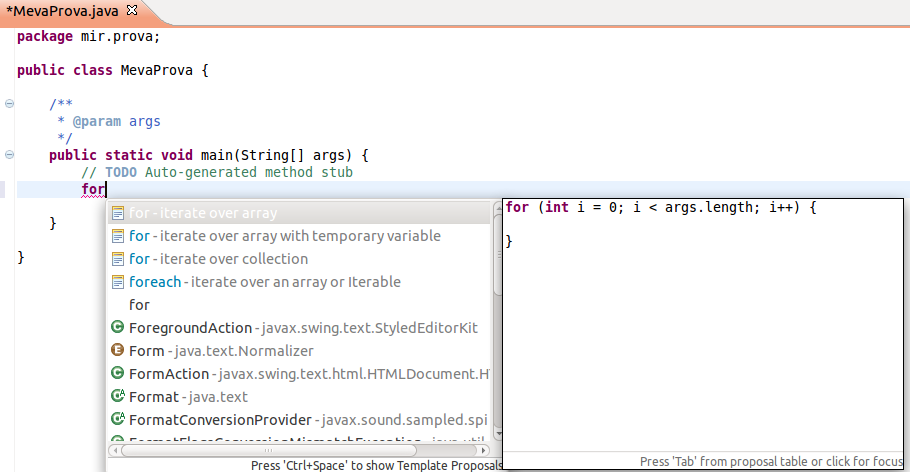Place cursor on 'public class MevaProva' line

click(112, 71)
